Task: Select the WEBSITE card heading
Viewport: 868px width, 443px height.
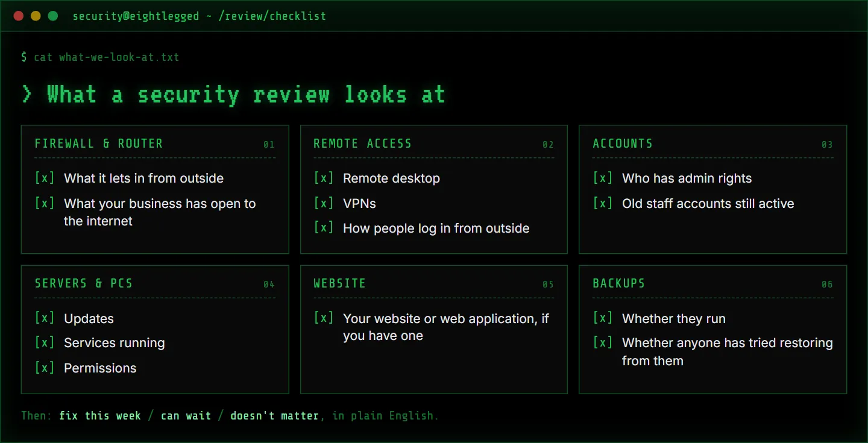Action: 339,283
